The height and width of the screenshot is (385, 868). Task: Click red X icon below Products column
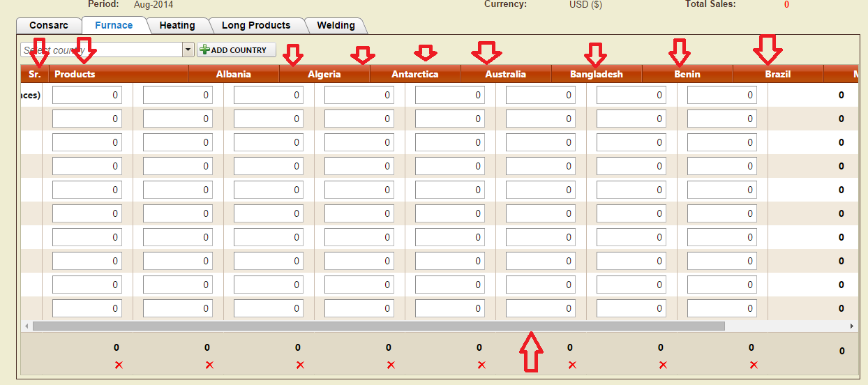(x=119, y=365)
